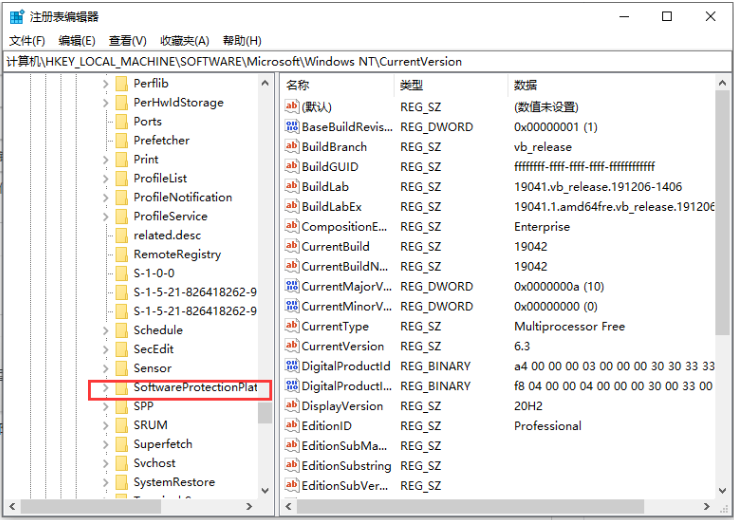Image resolution: width=734 pixels, height=520 pixels.
Task: Select the RemoteRegistry key
Action: [x=175, y=254]
